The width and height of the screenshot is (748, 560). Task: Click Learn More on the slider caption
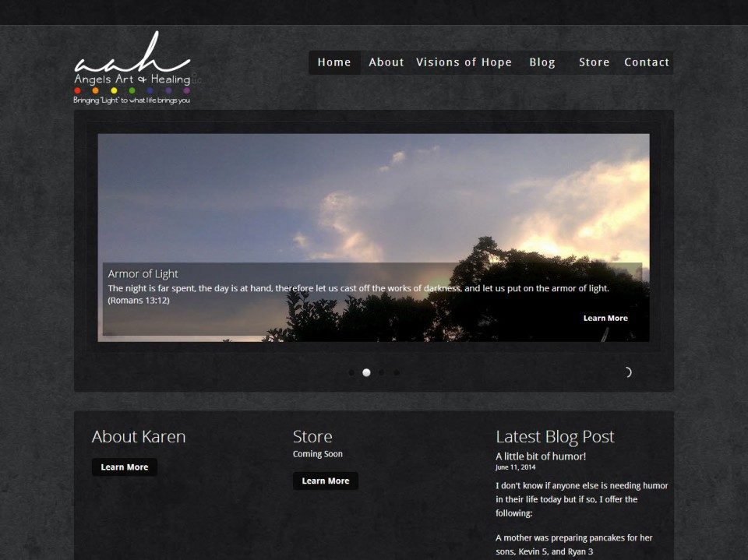pyautogui.click(x=605, y=318)
